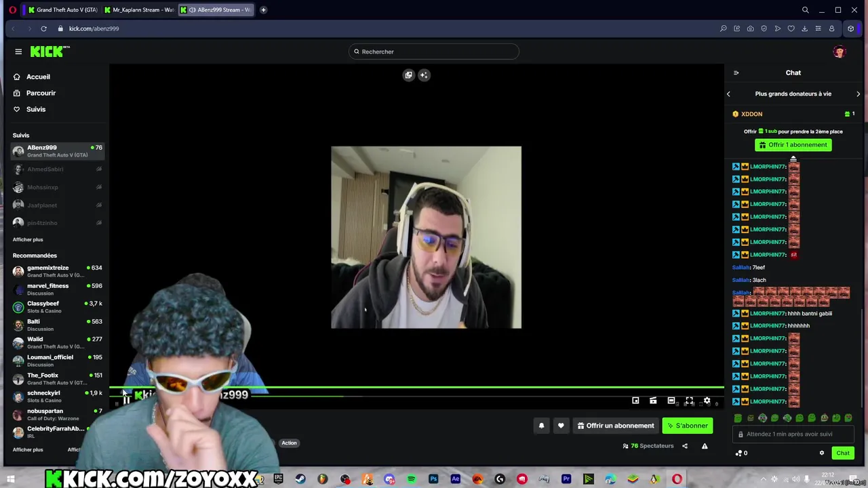The height and width of the screenshot is (488, 868).
Task: Click the channel points counter
Action: point(741,453)
